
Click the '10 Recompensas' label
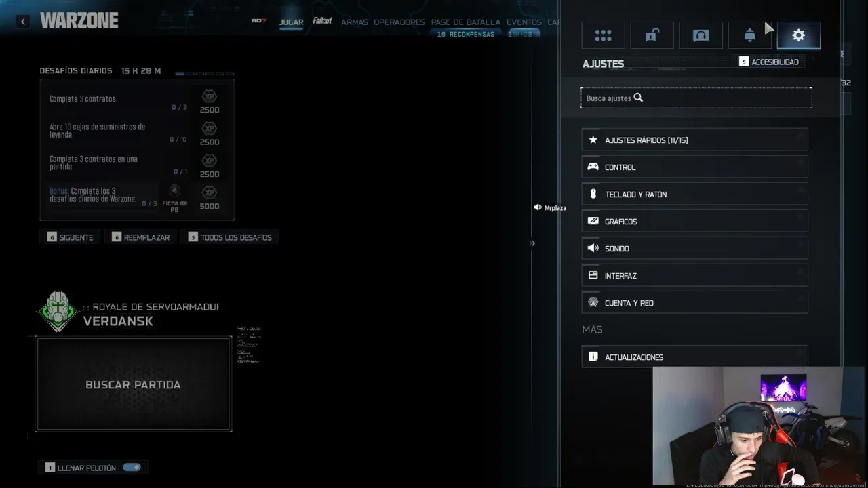click(466, 34)
